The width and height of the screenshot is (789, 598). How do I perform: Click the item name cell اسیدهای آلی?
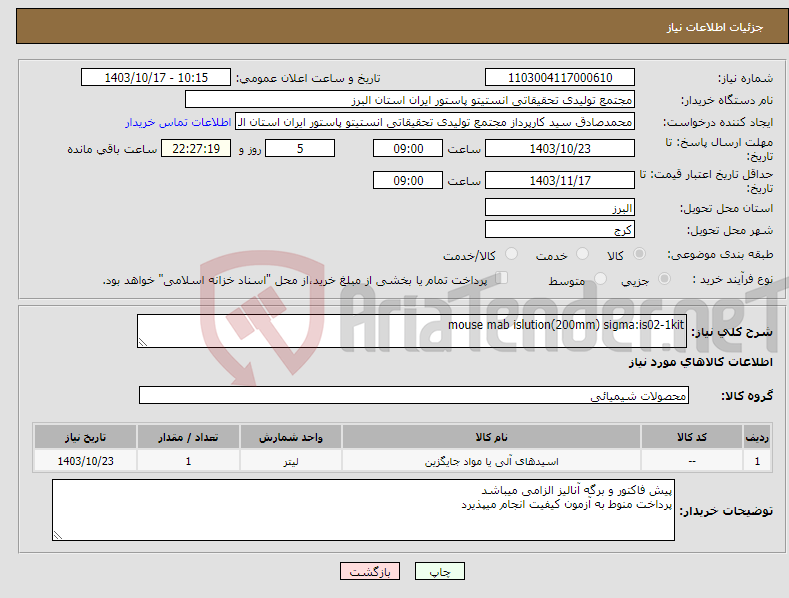491,461
